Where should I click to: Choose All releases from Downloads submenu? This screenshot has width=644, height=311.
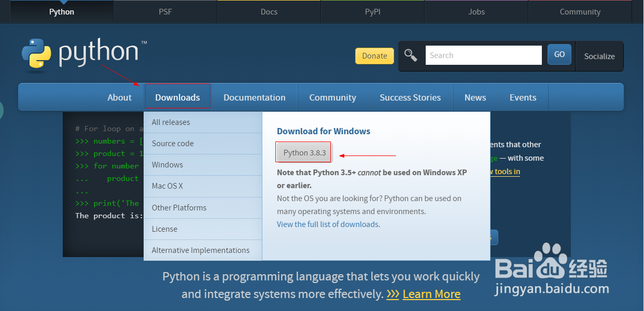coord(171,122)
